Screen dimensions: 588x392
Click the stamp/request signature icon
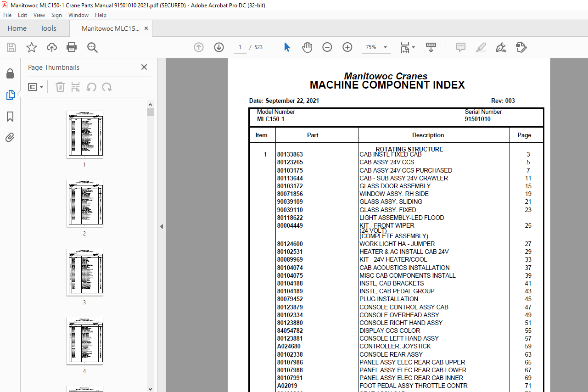tap(521, 47)
